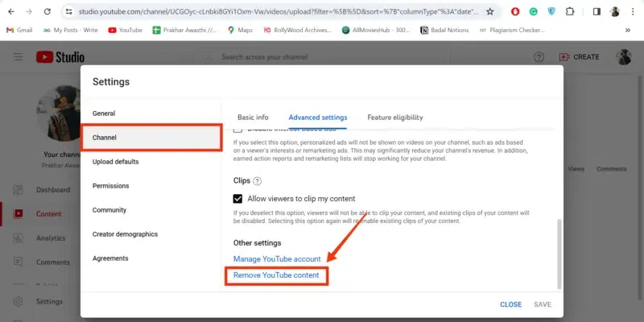
Task: Click the browser back arrow
Action: (x=11, y=12)
